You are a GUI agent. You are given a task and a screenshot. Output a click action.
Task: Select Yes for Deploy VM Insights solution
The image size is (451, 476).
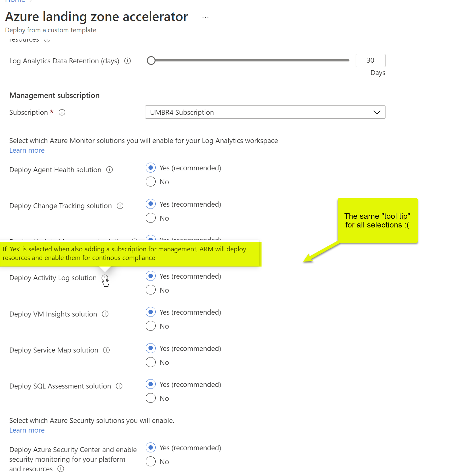click(151, 312)
